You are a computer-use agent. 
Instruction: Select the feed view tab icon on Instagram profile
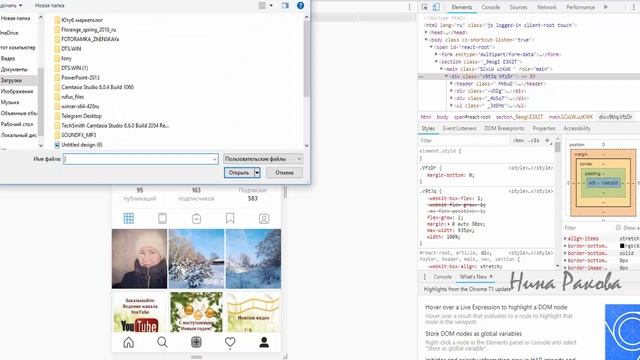[x=162, y=218]
